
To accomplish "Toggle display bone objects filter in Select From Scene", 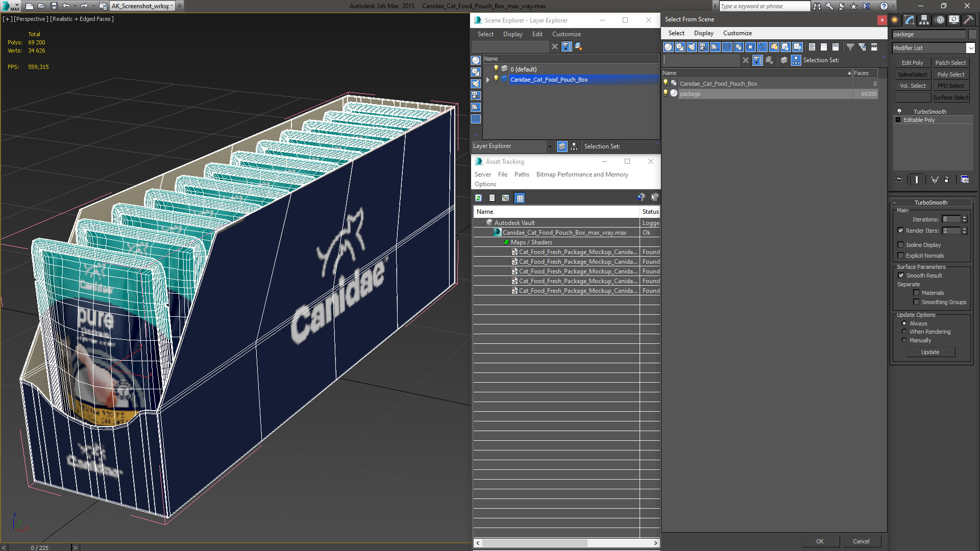I will (762, 47).
